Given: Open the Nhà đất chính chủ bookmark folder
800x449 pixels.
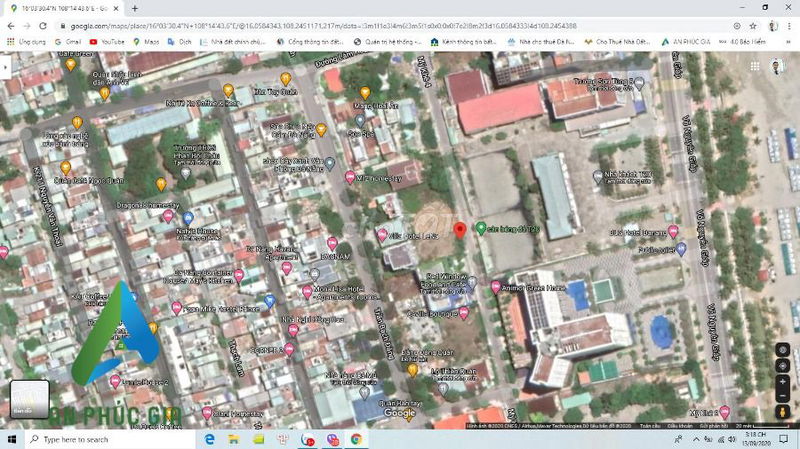Looking at the screenshot, I should click(x=236, y=42).
